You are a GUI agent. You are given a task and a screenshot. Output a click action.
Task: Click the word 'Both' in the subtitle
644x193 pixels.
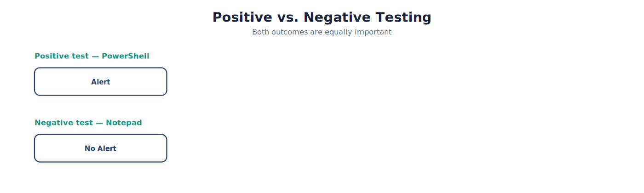click(x=261, y=32)
